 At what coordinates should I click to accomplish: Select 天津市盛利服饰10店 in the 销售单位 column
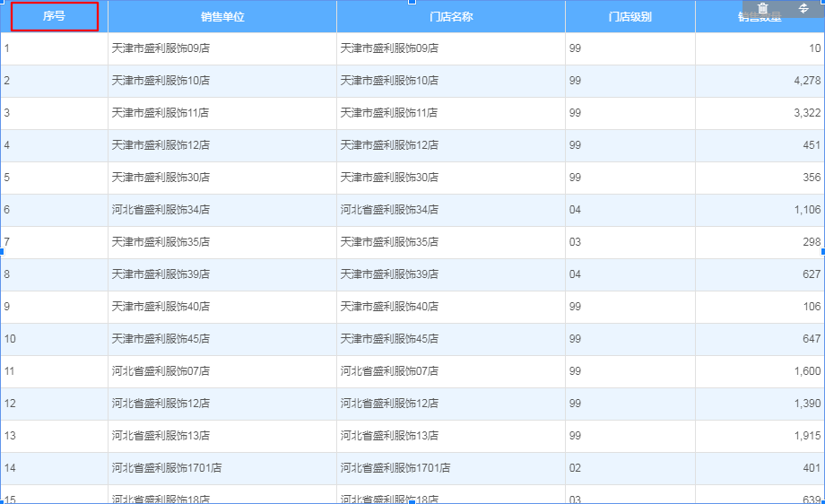point(161,81)
